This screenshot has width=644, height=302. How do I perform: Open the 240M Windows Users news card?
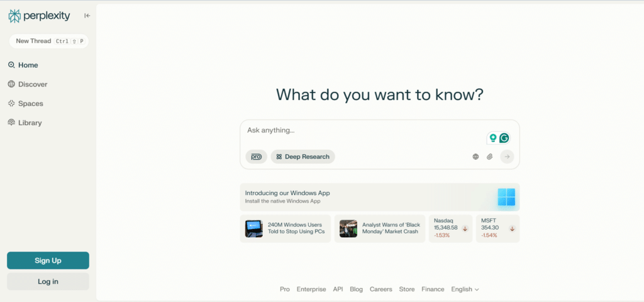pyautogui.click(x=286, y=228)
